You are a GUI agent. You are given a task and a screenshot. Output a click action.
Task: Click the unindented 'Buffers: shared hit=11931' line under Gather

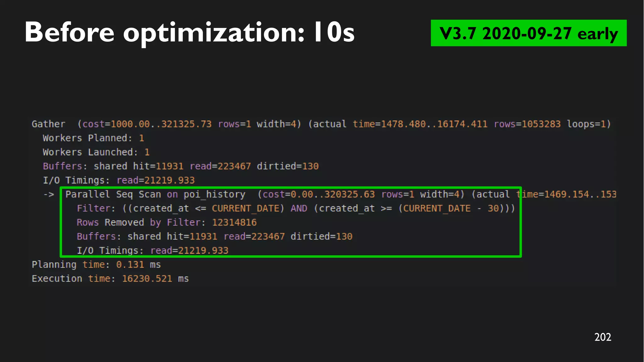181,166
